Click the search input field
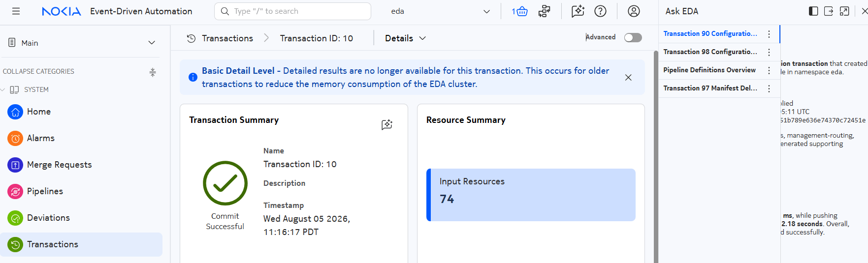Image resolution: width=868 pixels, height=263 pixels. pyautogui.click(x=292, y=11)
